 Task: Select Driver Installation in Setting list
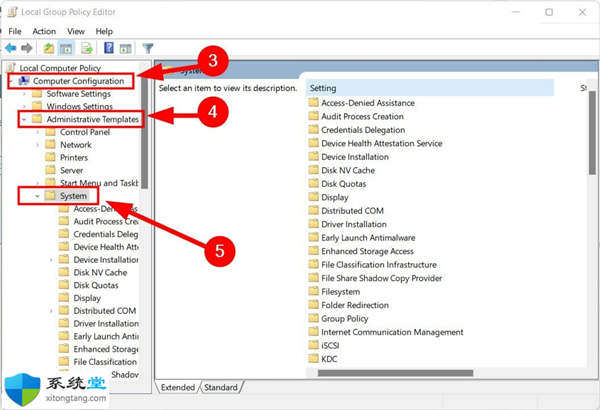coord(348,224)
